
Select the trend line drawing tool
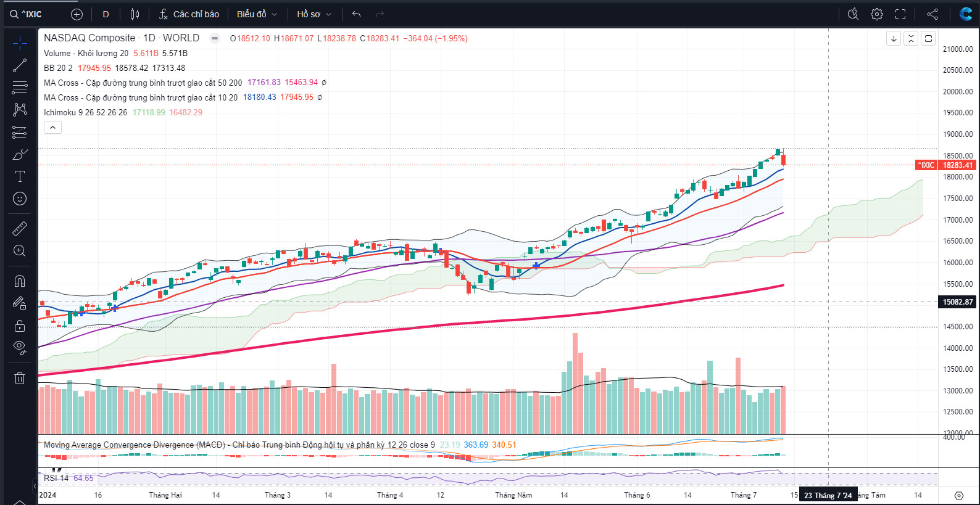point(20,65)
